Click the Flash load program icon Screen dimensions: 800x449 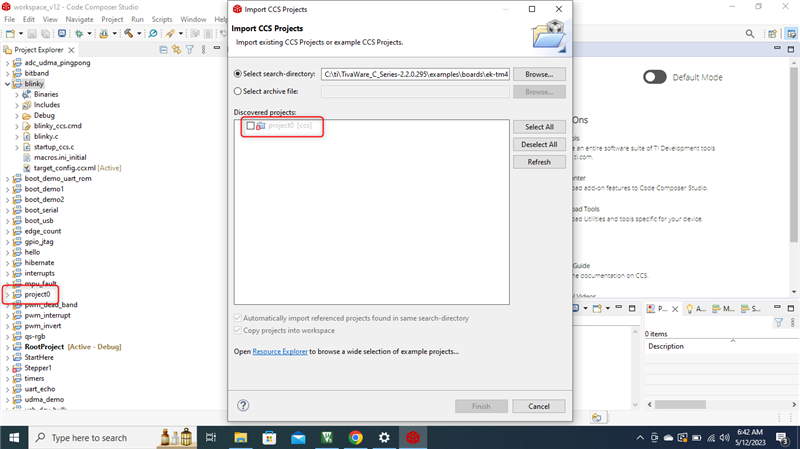[x=104, y=34]
